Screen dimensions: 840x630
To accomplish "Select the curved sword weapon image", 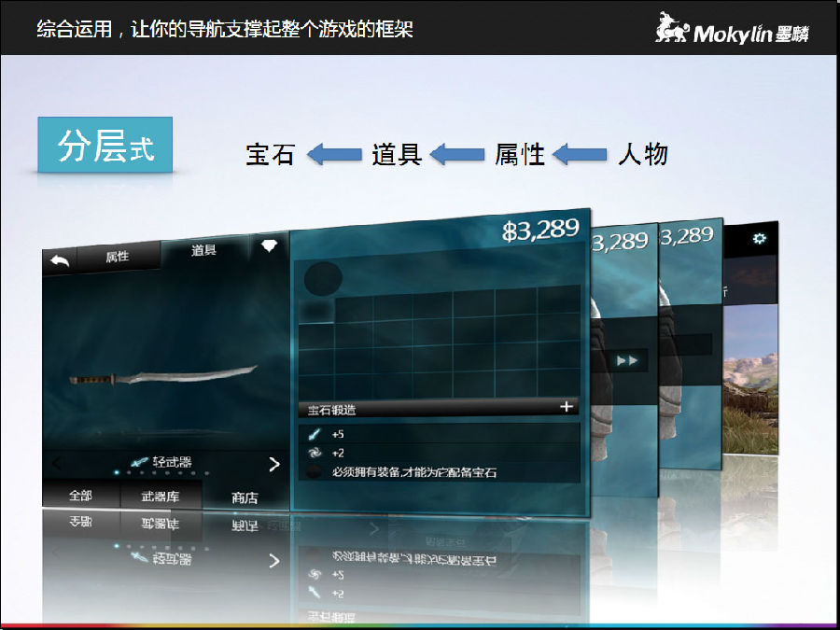I will [x=163, y=377].
